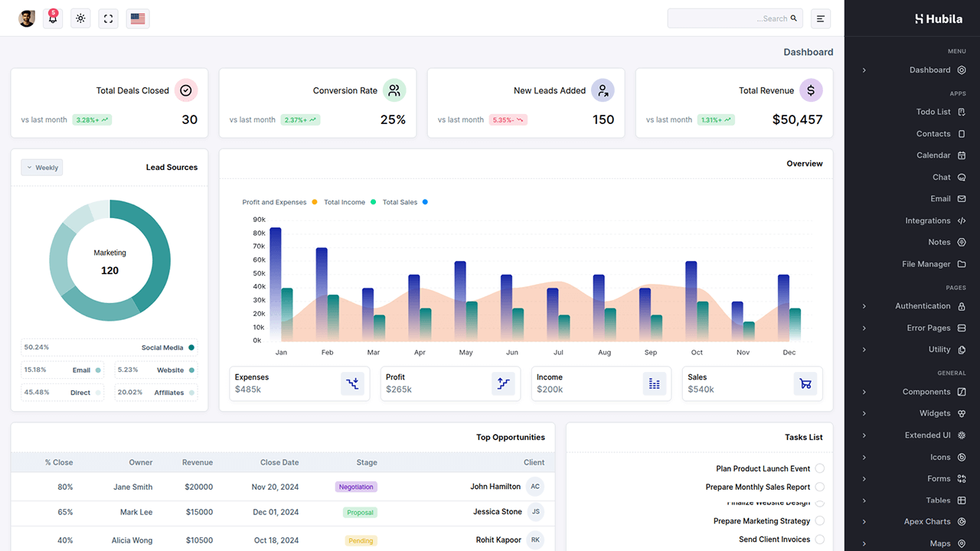The height and width of the screenshot is (551, 980).
Task: Expand the Authentication submenu chevron
Action: (x=864, y=306)
